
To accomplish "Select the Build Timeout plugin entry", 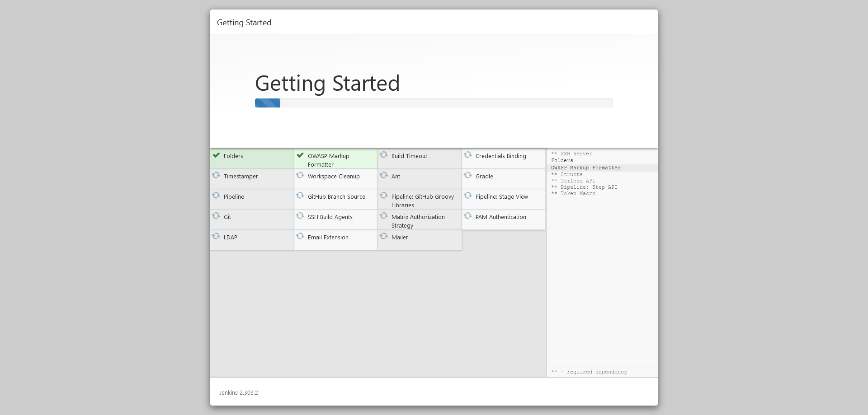I will click(x=409, y=156).
